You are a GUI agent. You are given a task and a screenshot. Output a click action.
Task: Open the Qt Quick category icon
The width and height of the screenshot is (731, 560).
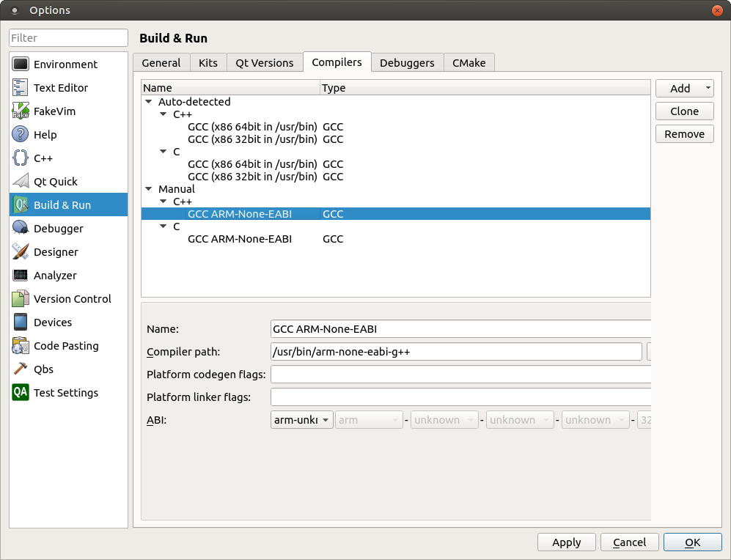tap(21, 182)
